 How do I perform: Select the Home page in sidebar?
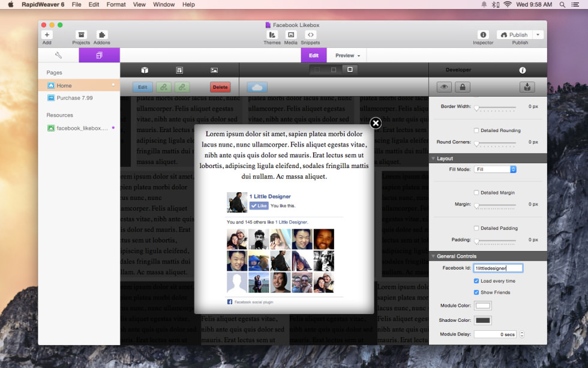[79, 85]
